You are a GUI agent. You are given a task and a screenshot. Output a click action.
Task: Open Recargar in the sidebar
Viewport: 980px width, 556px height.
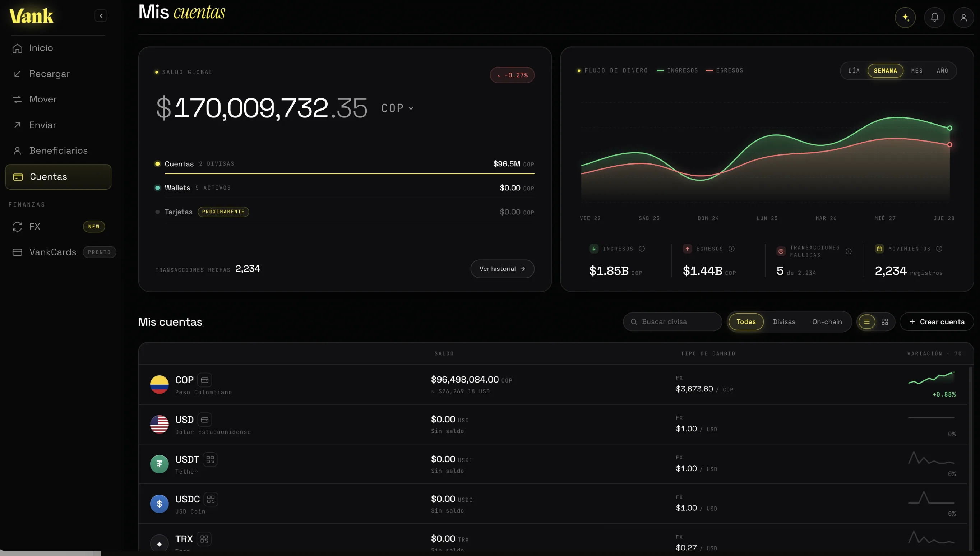pos(58,74)
